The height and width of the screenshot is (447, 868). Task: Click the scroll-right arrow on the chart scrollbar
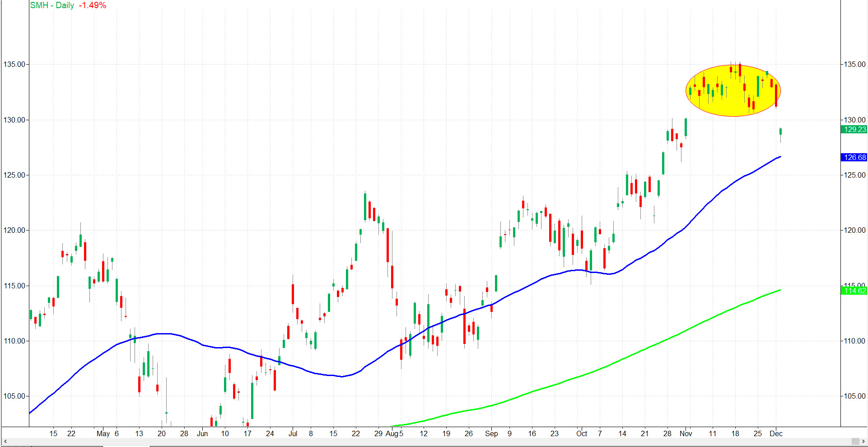coord(863,442)
